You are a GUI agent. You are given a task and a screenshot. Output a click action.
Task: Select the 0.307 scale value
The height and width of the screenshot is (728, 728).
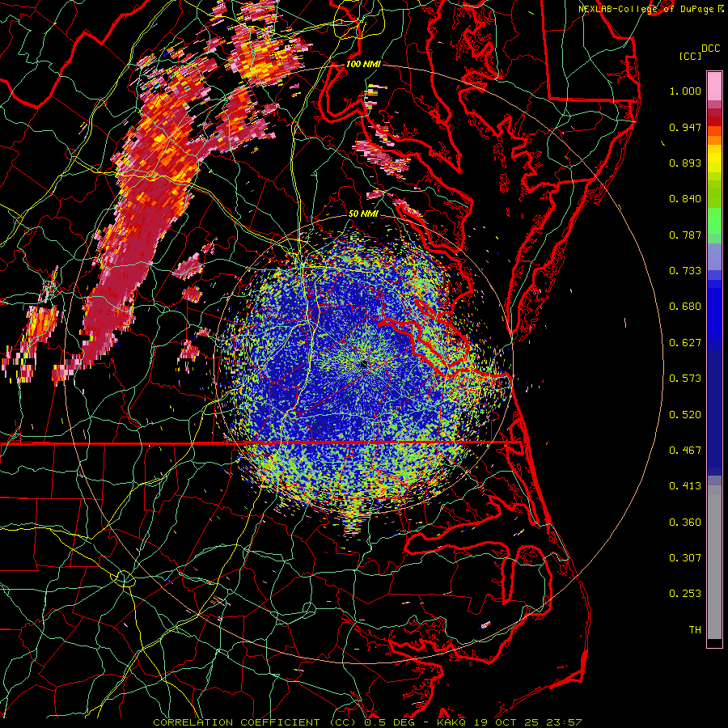[x=685, y=558]
